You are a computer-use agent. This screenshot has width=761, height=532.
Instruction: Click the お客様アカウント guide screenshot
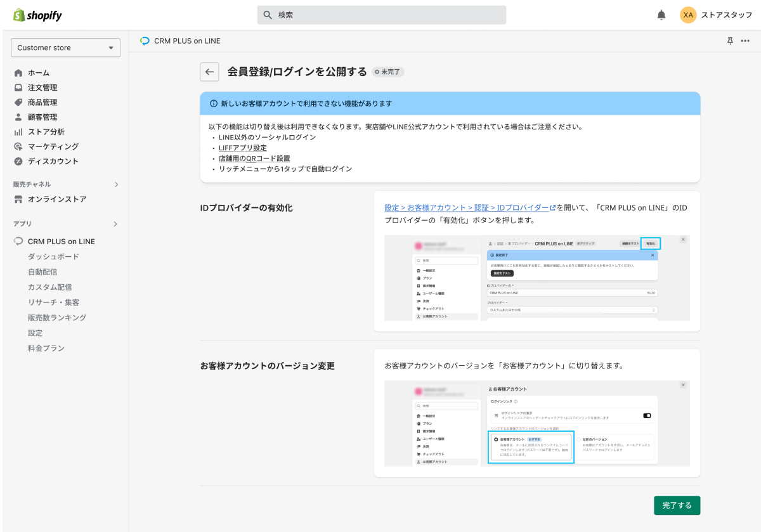[537, 424]
